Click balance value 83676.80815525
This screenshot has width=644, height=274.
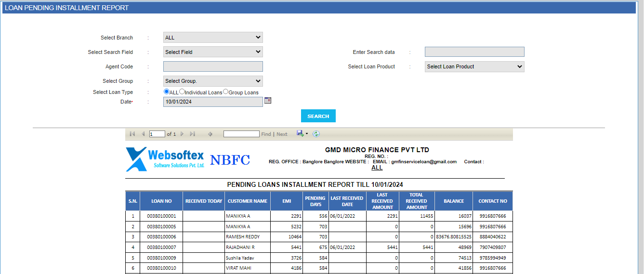[x=454, y=237]
